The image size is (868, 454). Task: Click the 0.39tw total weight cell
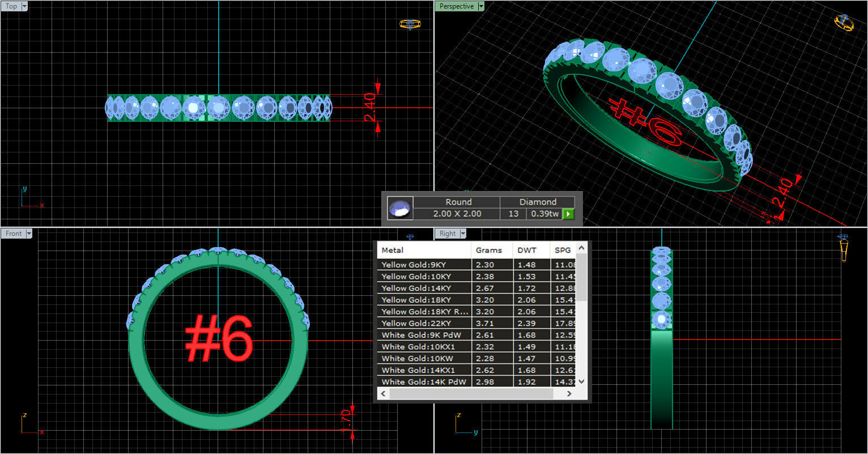pos(544,214)
